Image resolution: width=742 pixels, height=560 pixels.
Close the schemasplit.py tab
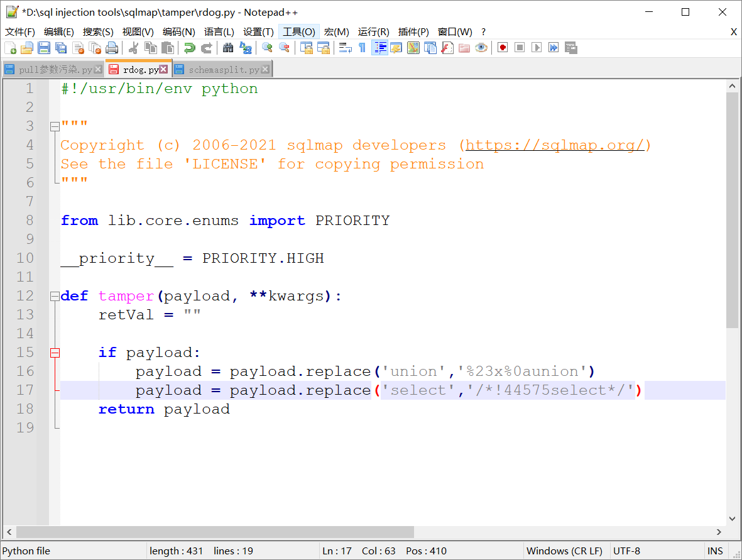266,69
